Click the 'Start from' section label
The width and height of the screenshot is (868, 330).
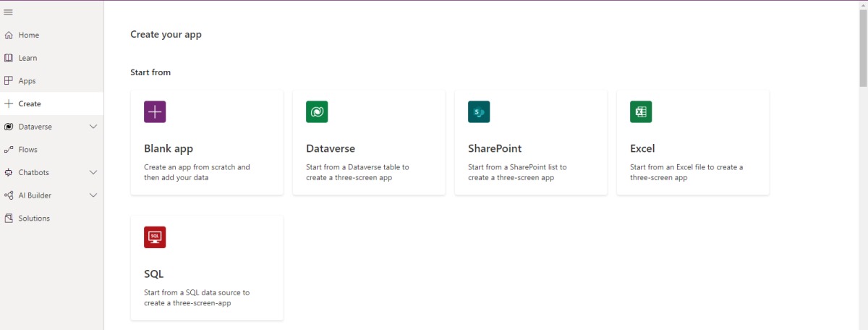pos(150,72)
